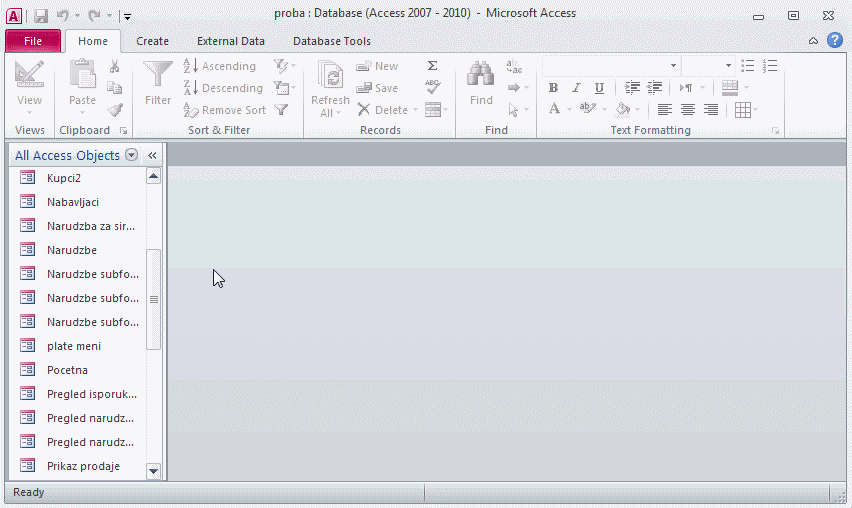Open the External Data tab
The image size is (852, 508).
(230, 41)
